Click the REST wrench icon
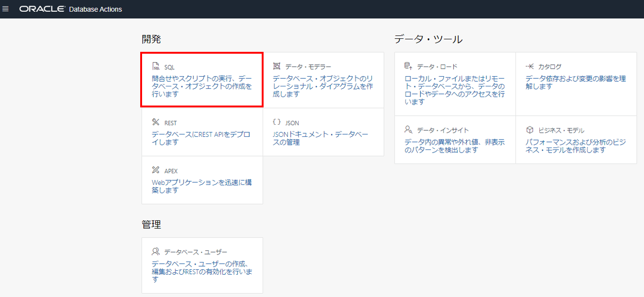 pos(156,122)
